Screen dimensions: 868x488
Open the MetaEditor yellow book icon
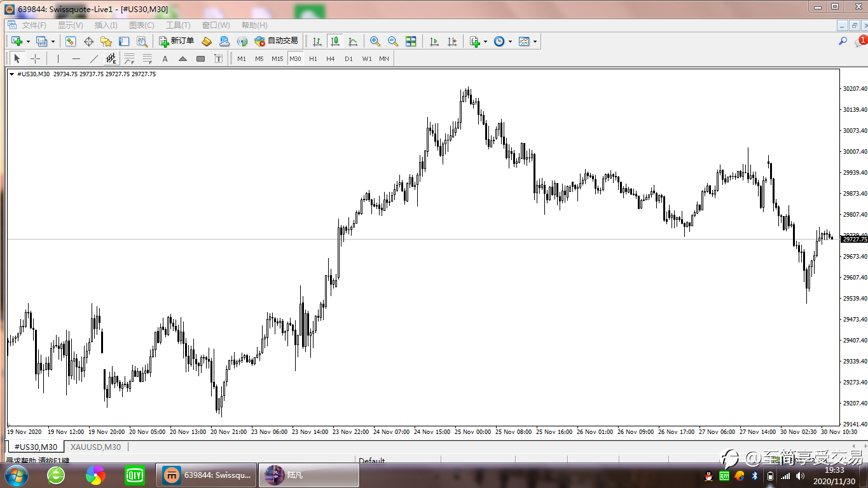click(x=206, y=41)
